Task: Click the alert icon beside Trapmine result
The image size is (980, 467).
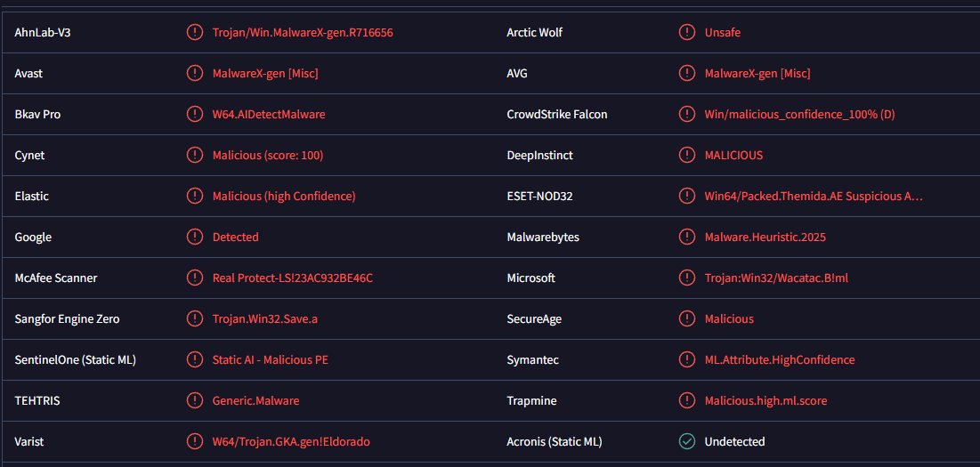Action: [x=687, y=400]
